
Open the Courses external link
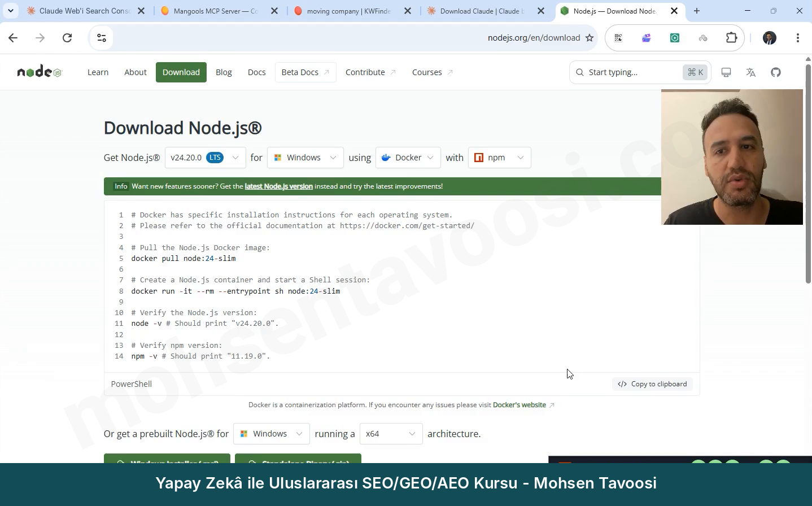pos(432,72)
